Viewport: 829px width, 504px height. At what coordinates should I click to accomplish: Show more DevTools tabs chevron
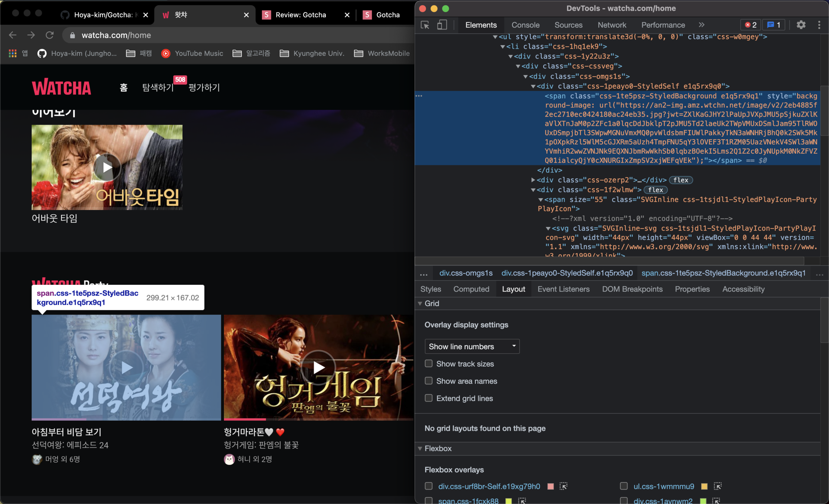701,25
